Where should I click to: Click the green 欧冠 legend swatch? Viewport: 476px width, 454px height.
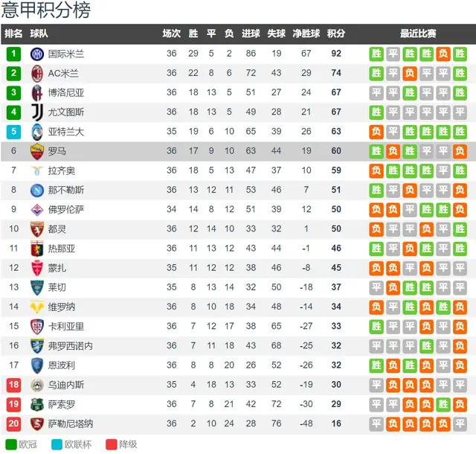pyautogui.click(x=11, y=444)
